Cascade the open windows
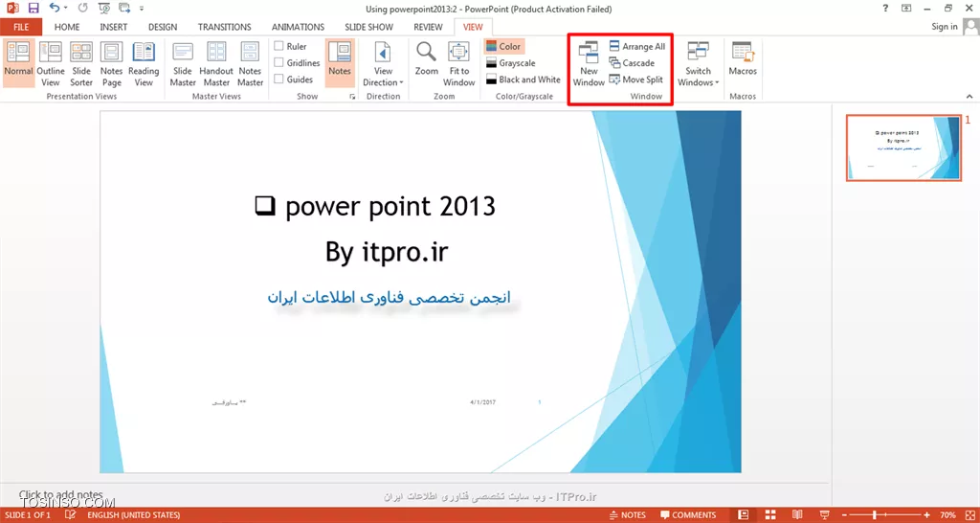The width and height of the screenshot is (980, 523). [x=632, y=63]
